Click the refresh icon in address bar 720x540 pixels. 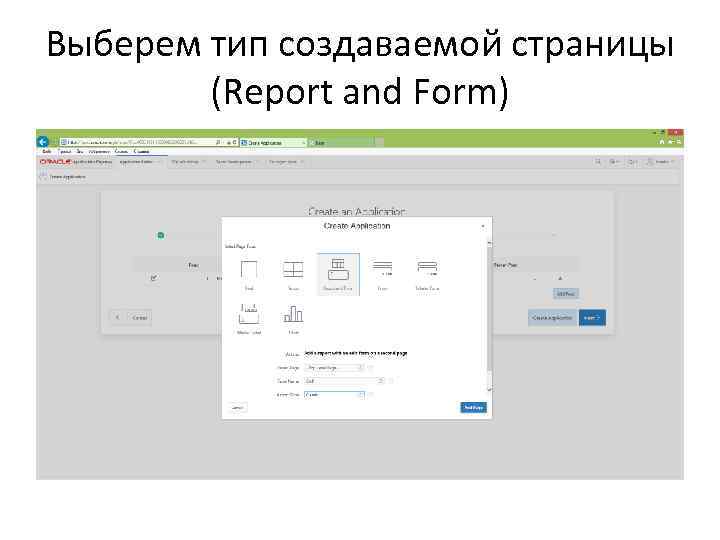point(235,143)
